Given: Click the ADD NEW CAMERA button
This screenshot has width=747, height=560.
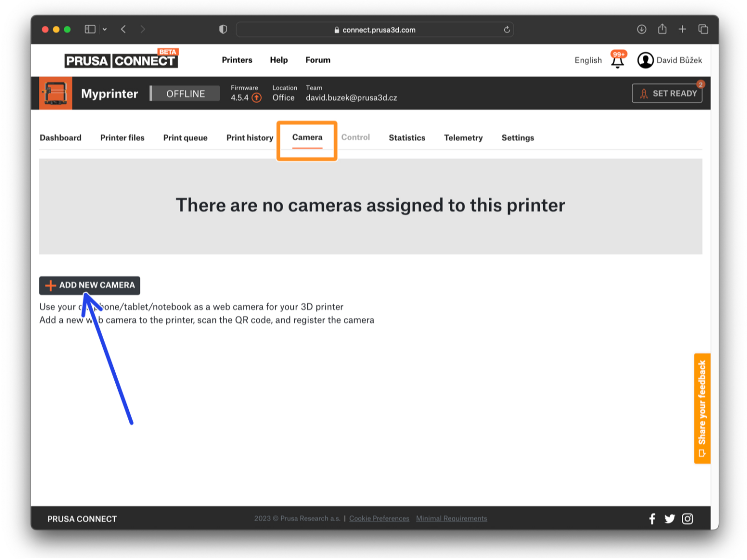Looking at the screenshot, I should click(x=89, y=285).
